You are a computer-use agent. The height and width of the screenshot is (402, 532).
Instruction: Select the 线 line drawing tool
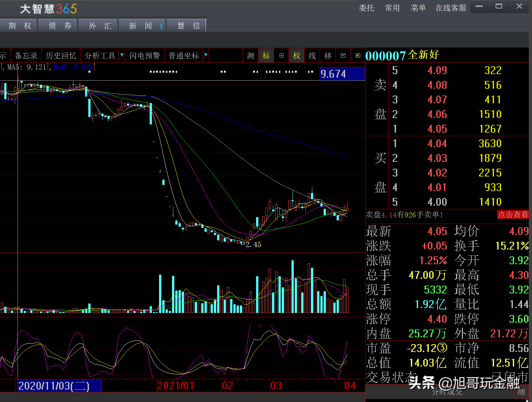pos(312,56)
